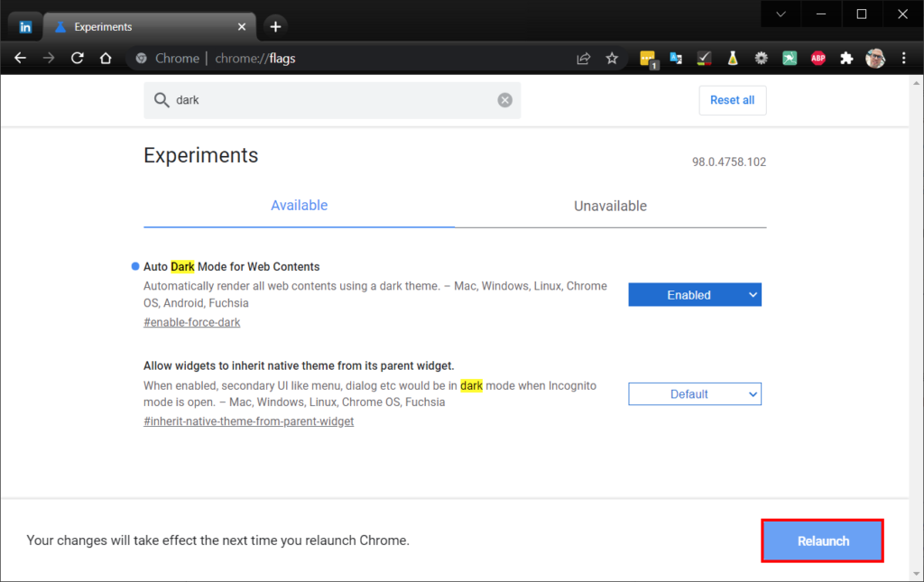
Task: Clear the dark search text
Action: [x=504, y=100]
